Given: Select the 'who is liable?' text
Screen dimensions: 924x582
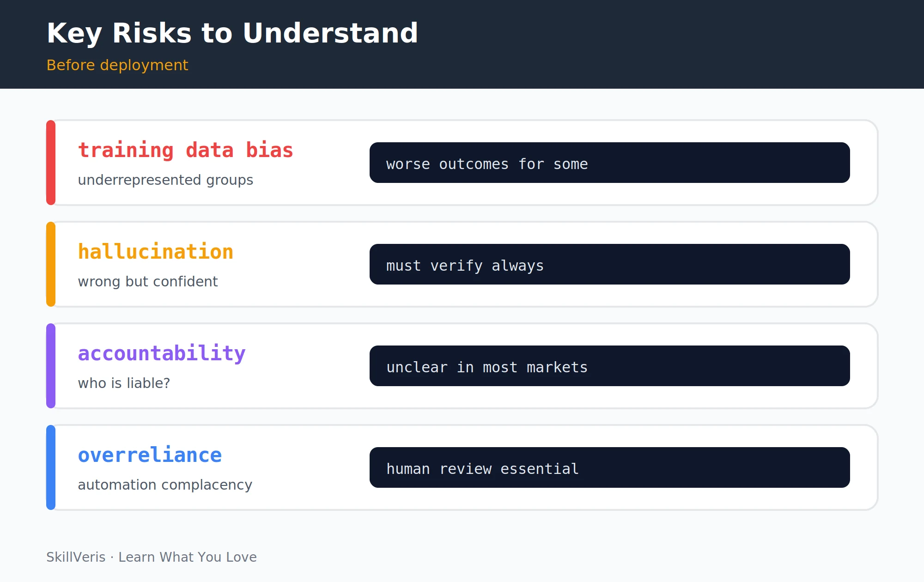Looking at the screenshot, I should pyautogui.click(x=124, y=383).
